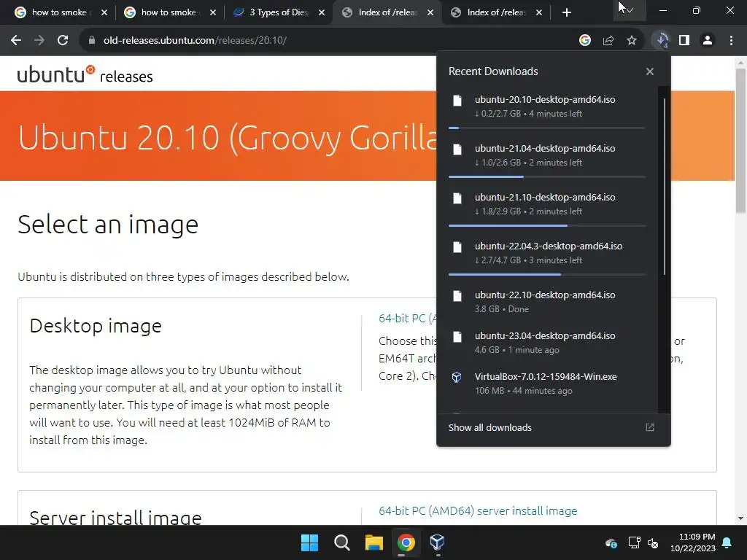
Task: Open the tab search dropdown
Action: click(x=630, y=10)
